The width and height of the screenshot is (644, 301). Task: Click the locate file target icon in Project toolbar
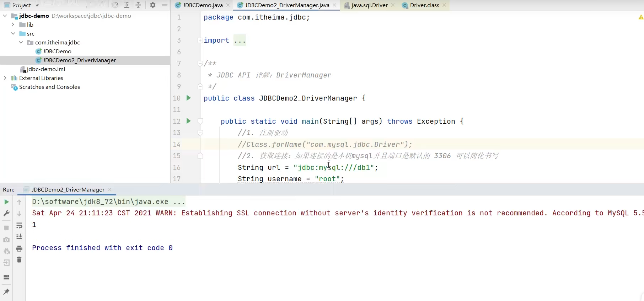point(115,5)
